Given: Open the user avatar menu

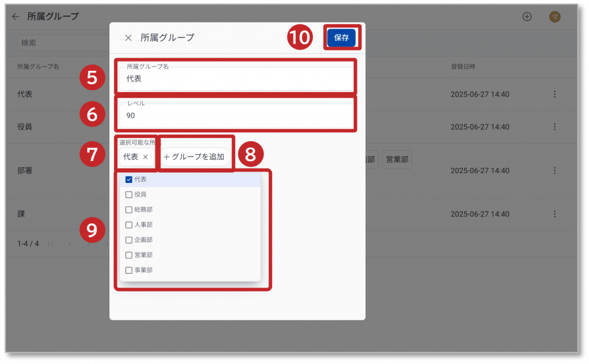Looking at the screenshot, I should [554, 17].
